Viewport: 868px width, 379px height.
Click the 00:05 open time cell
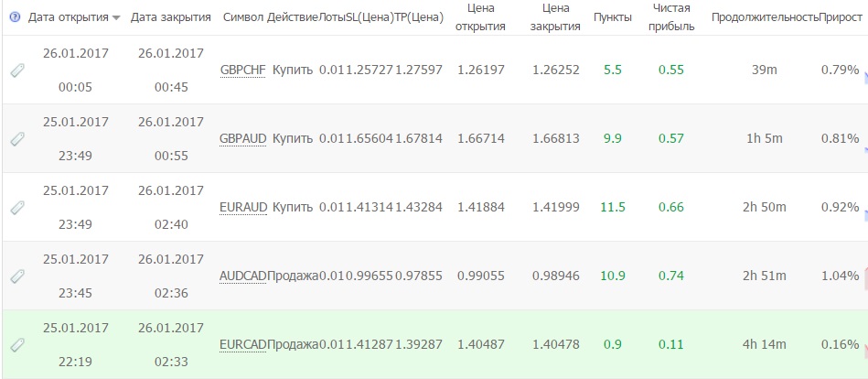[76, 87]
